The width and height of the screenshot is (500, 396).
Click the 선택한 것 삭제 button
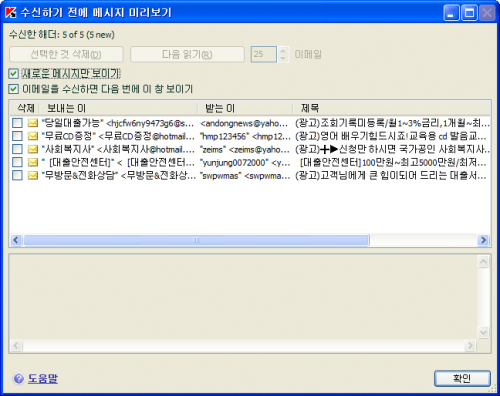coord(66,54)
